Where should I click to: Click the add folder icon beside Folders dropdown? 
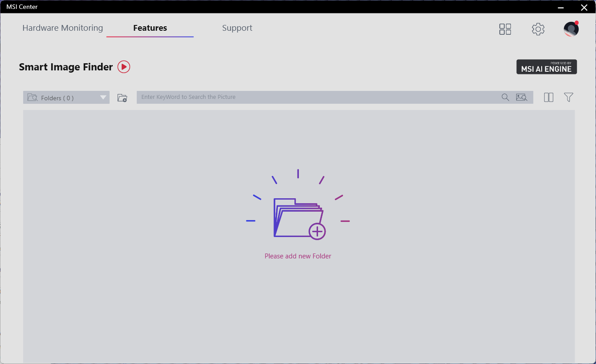(122, 98)
